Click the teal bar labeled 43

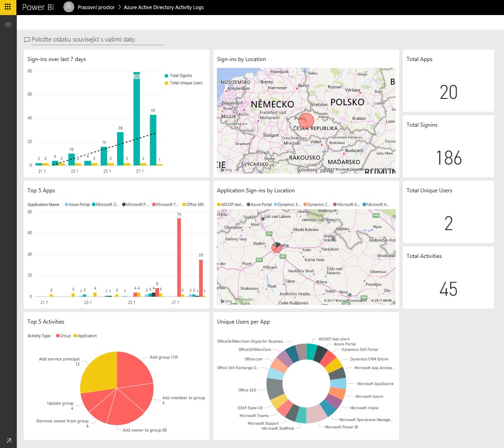(x=153, y=140)
